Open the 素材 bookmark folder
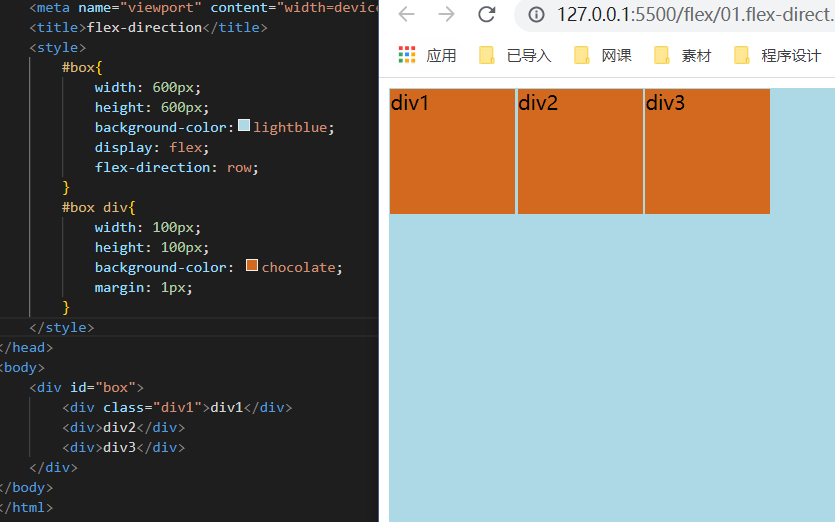 click(683, 55)
